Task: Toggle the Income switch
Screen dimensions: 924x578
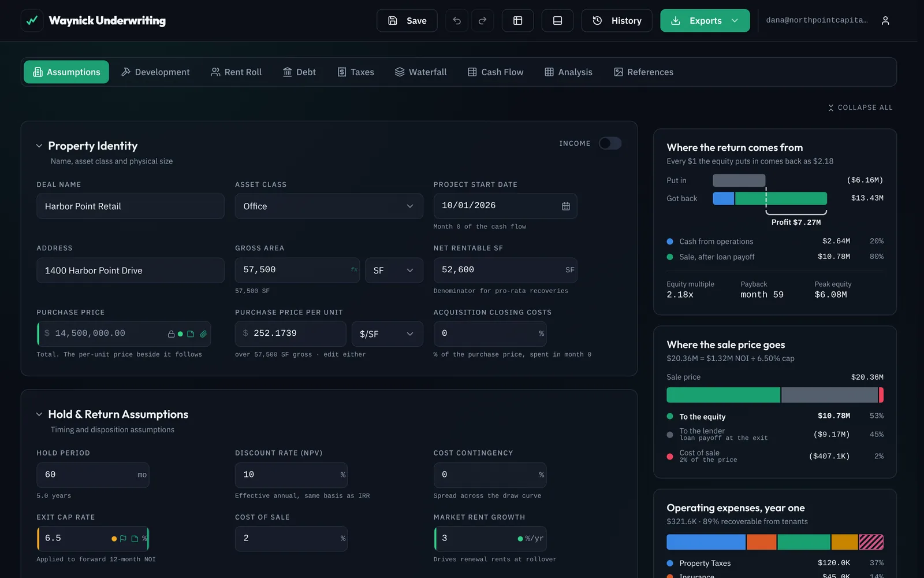Action: point(610,143)
